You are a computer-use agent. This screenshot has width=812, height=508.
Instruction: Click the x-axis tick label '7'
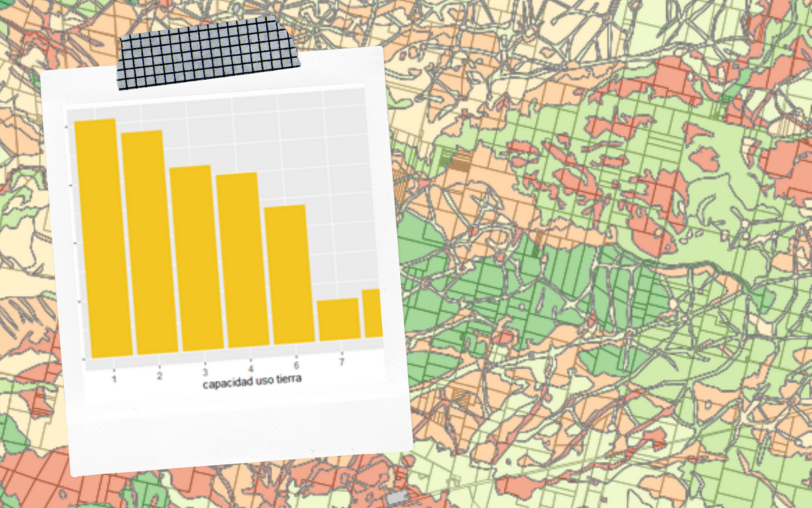[341, 362]
